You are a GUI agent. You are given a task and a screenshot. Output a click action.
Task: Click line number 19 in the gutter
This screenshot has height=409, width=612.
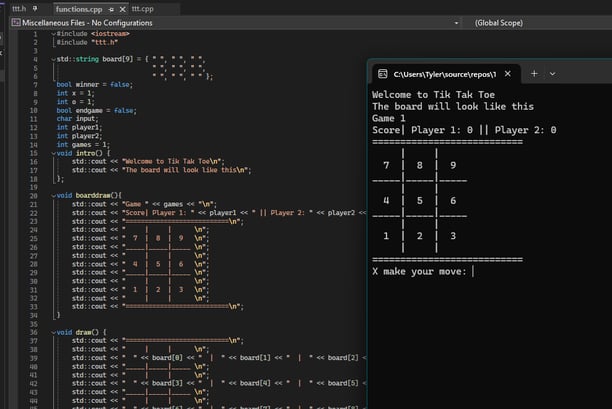[34, 187]
